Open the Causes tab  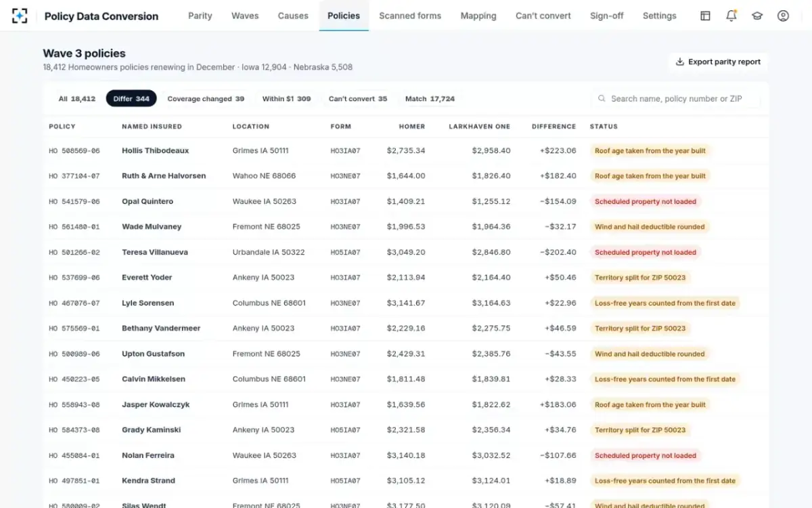click(293, 16)
